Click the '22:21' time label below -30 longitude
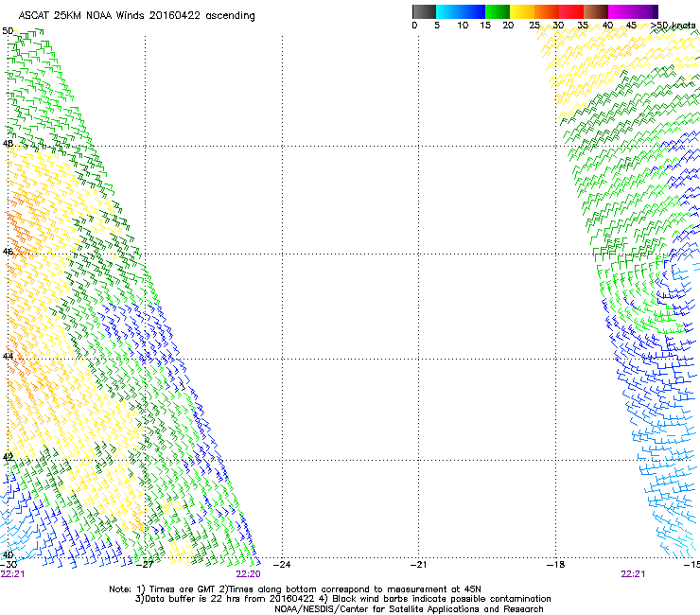Screen dimensions: 700x615 coord(12,574)
